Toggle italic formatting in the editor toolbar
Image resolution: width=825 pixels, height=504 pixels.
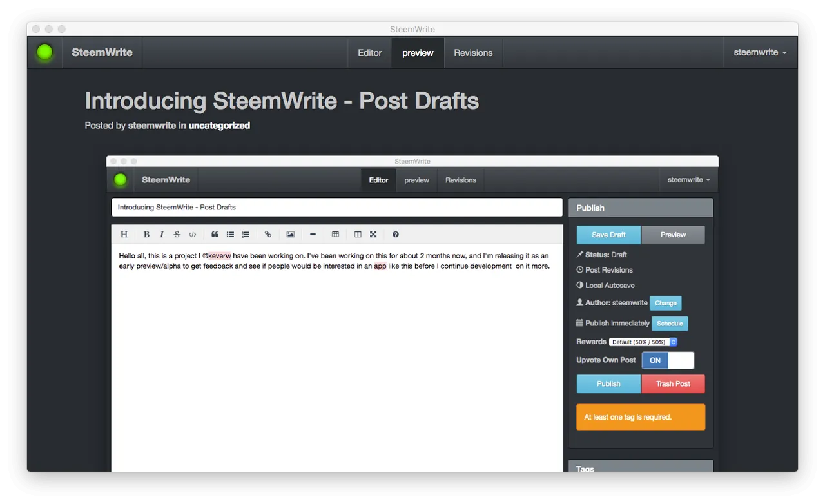162,235
